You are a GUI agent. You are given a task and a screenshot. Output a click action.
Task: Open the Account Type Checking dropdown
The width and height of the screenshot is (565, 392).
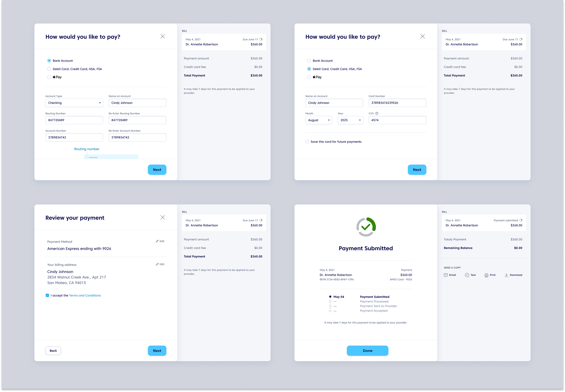coord(74,103)
